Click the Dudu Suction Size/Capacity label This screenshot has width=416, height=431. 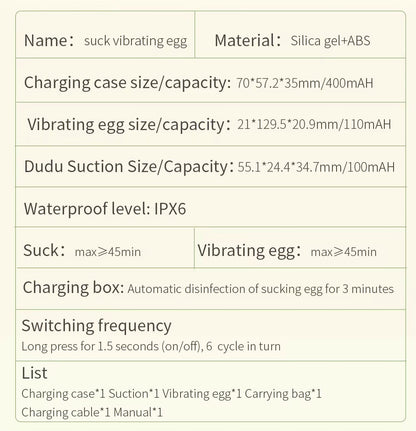pyautogui.click(x=129, y=166)
